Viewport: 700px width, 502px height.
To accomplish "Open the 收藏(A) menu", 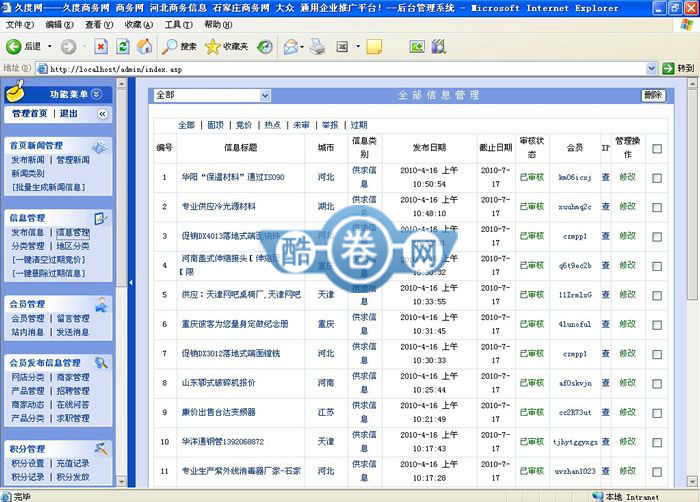I will (139, 25).
